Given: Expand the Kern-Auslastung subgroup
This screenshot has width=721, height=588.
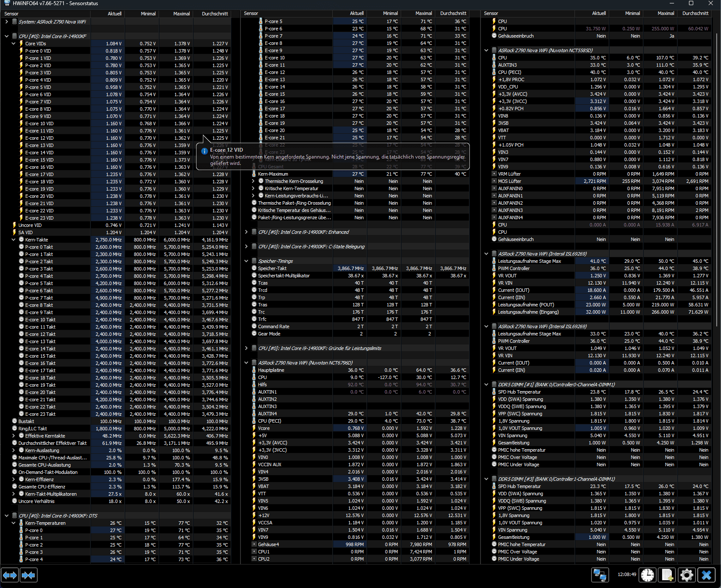Looking at the screenshot, I should pyautogui.click(x=13, y=450).
